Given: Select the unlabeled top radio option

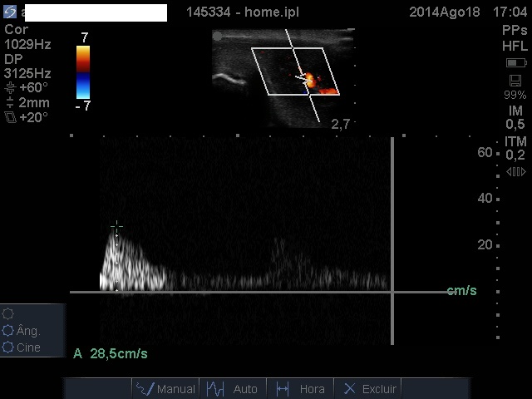Looking at the screenshot, I should 8,313.
